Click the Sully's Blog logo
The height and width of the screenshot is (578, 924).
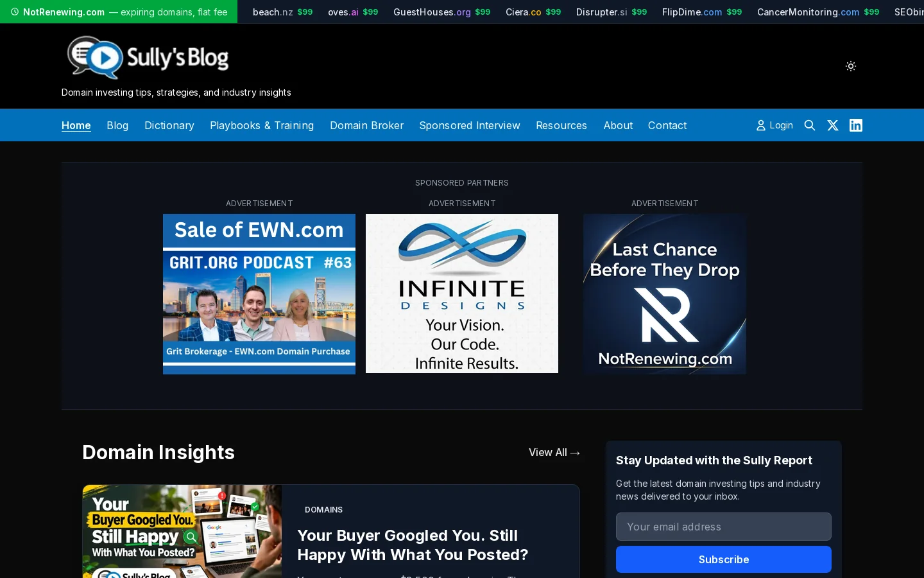[x=148, y=57]
